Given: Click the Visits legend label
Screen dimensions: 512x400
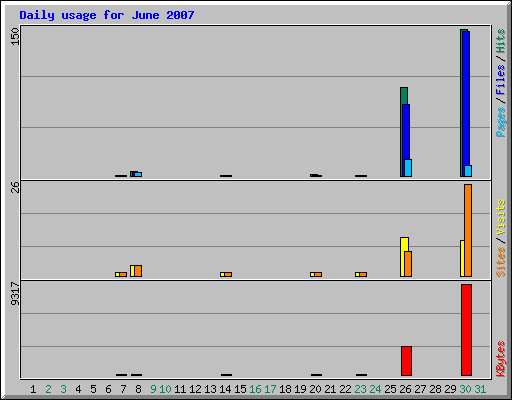Looking at the screenshot, I should 500,217.
